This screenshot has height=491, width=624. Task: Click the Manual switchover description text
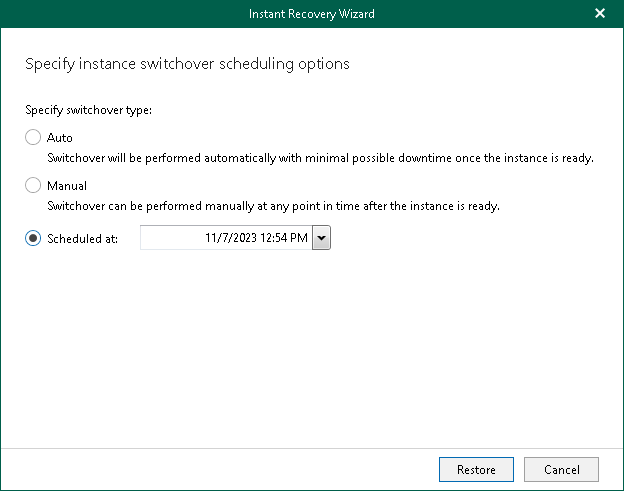[x=273, y=206]
